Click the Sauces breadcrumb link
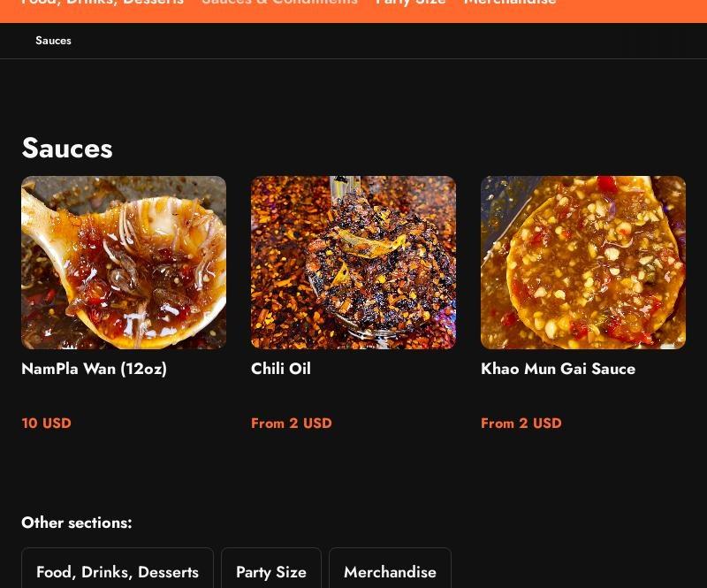The image size is (707, 588). click(53, 41)
